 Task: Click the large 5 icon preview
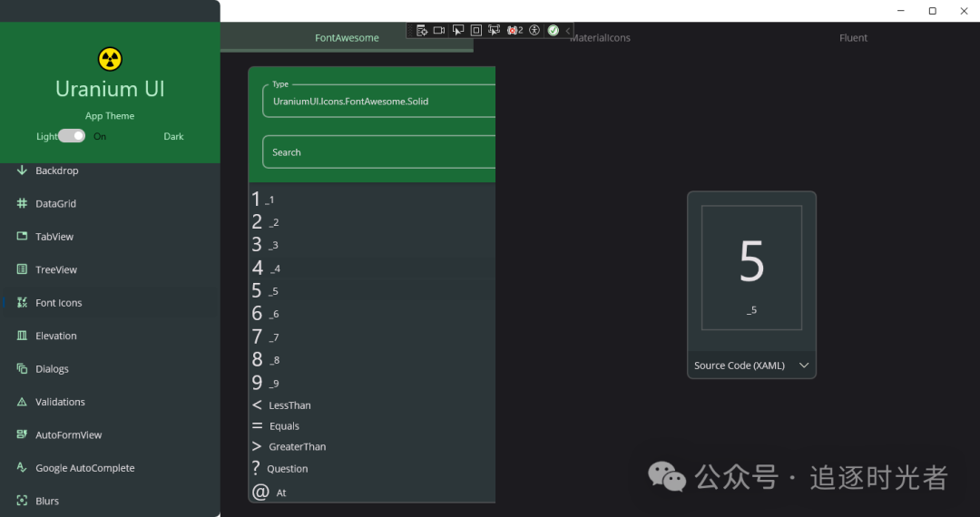pos(752,261)
